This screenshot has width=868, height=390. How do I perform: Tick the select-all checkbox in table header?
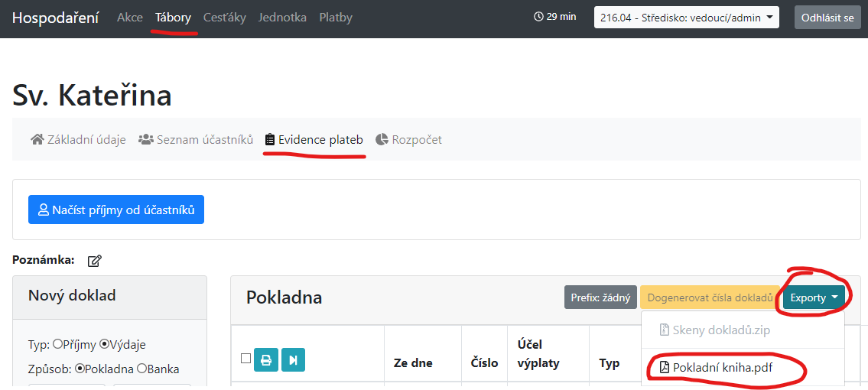[x=245, y=358]
